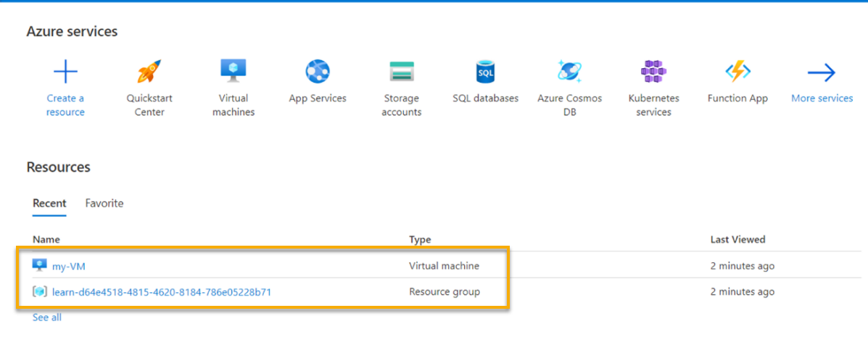This screenshot has height=345, width=868.
Task: Click '2 minutes ago' in my-VM row
Action: pos(743,266)
